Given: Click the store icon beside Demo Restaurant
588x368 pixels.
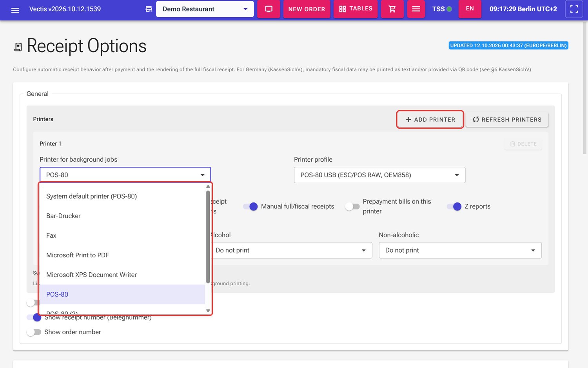Looking at the screenshot, I should click(149, 9).
